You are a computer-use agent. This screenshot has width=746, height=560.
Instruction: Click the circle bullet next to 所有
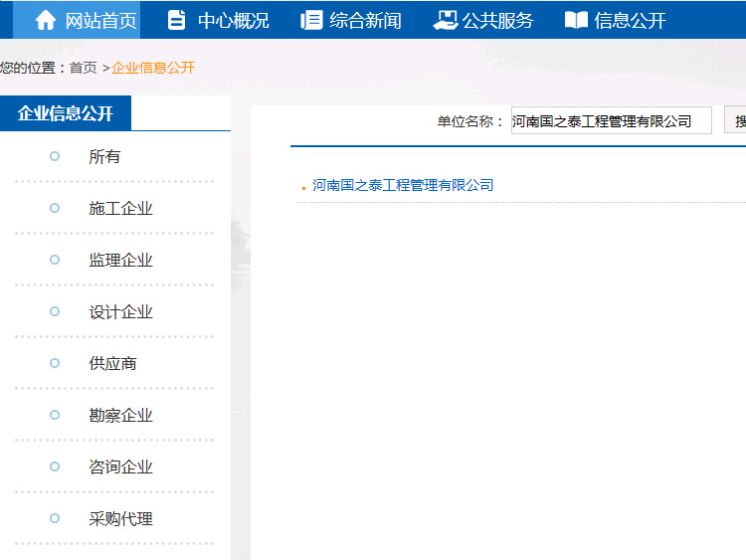click(x=55, y=156)
